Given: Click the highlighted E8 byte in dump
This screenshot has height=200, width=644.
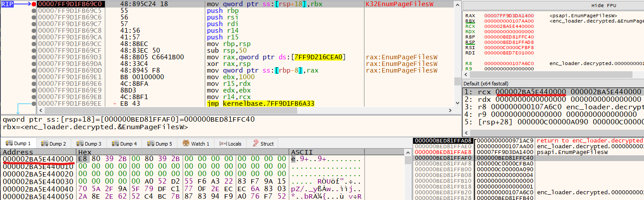Looking at the screenshot, I should (x=82, y=158).
